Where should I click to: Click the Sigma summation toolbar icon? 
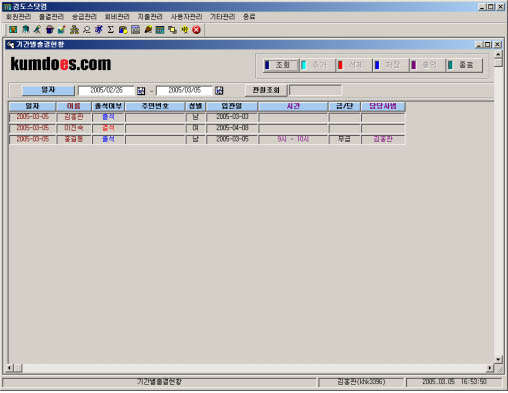[x=111, y=30]
